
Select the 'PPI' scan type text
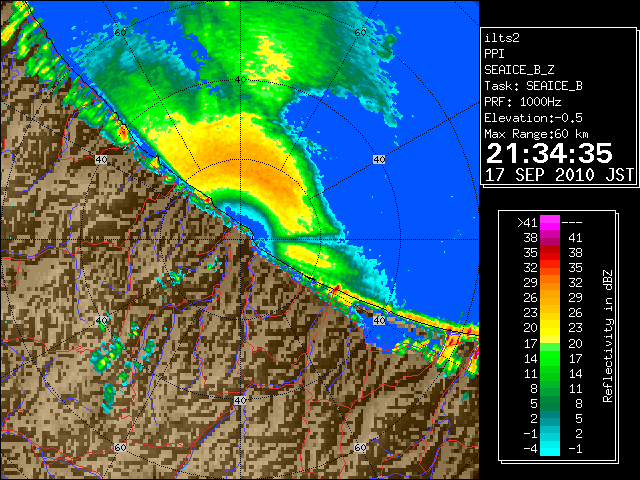click(494, 54)
